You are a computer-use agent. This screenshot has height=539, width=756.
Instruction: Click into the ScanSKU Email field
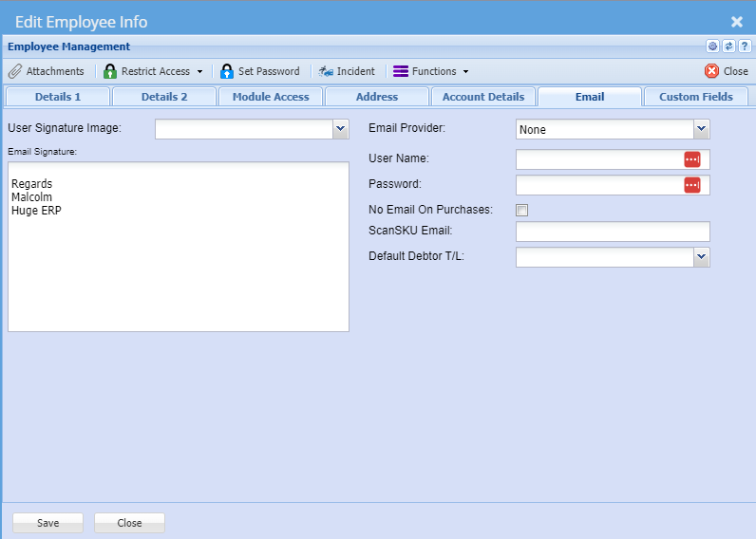[x=613, y=232]
